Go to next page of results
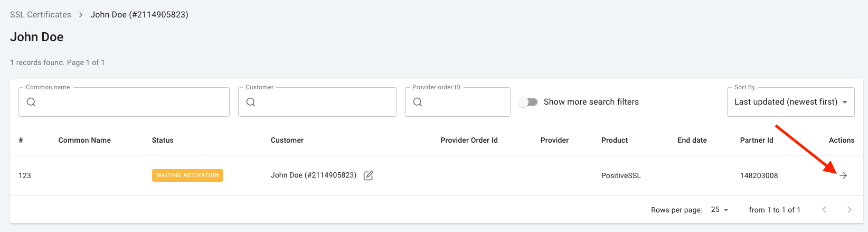The image size is (868, 232). 850,210
